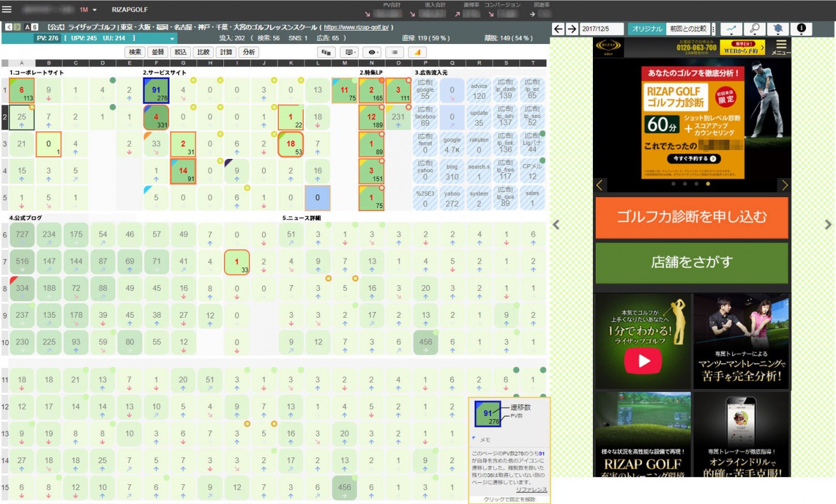Click the 2017/12/5 date field

click(602, 29)
